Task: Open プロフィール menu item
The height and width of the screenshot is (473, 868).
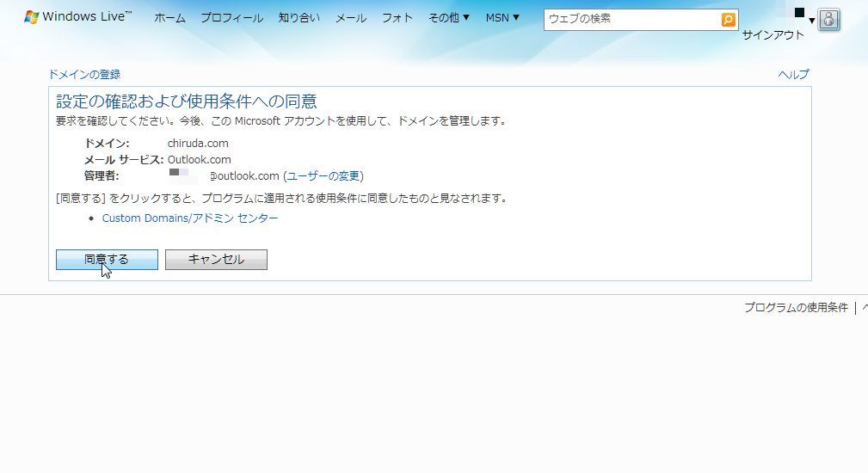Action: coord(232,18)
